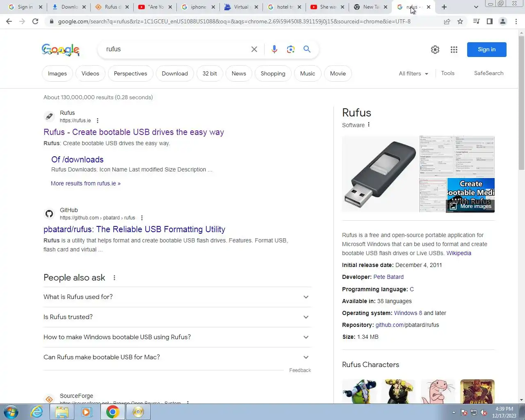
Task: Reload the page with the refresh icon
Action: click(35, 21)
